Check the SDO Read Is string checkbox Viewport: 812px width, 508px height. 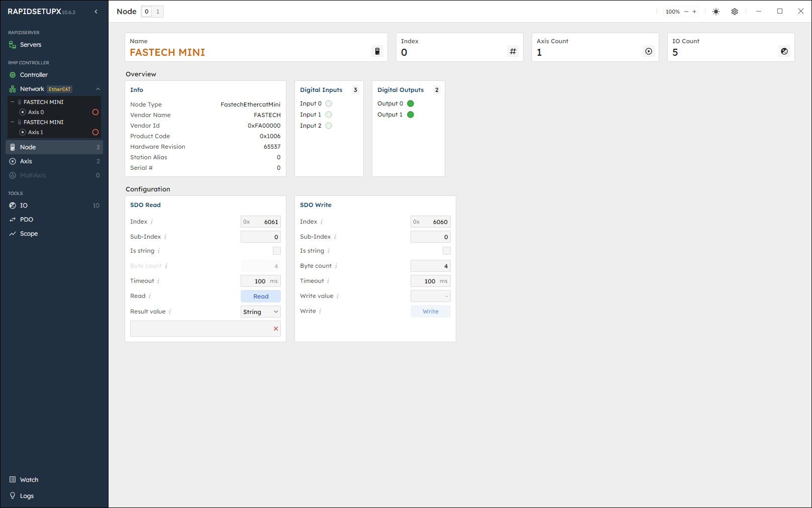pos(277,251)
